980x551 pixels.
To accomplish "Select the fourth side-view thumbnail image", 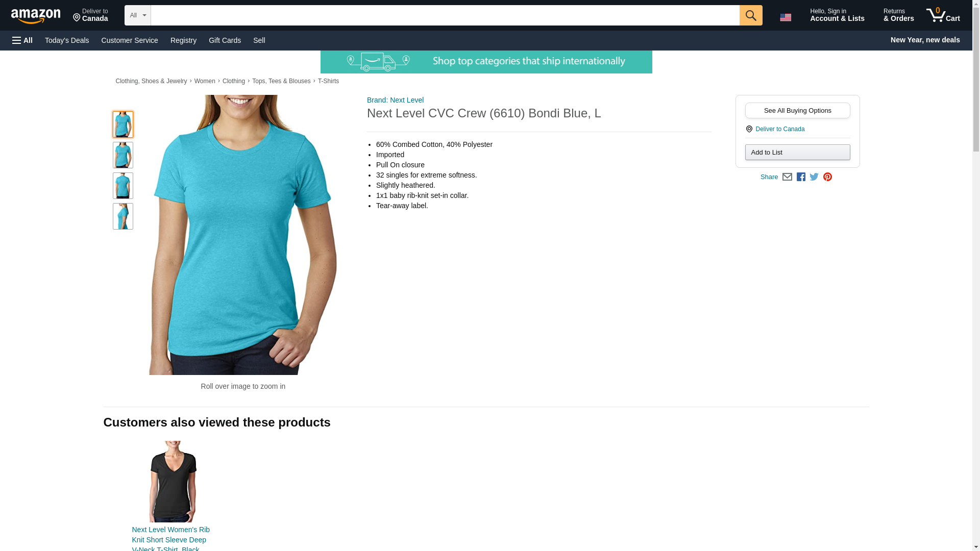I will pos(123,216).
